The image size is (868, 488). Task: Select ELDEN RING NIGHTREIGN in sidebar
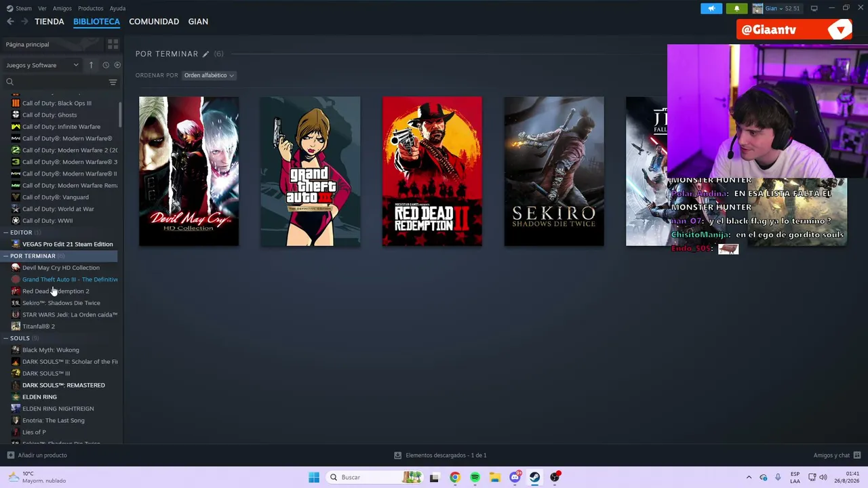pos(60,409)
